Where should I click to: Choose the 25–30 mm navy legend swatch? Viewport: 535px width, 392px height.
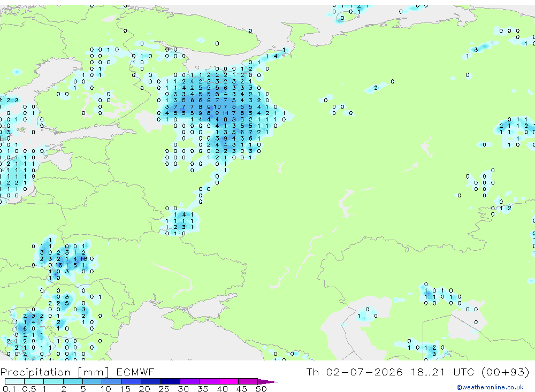[170, 381]
